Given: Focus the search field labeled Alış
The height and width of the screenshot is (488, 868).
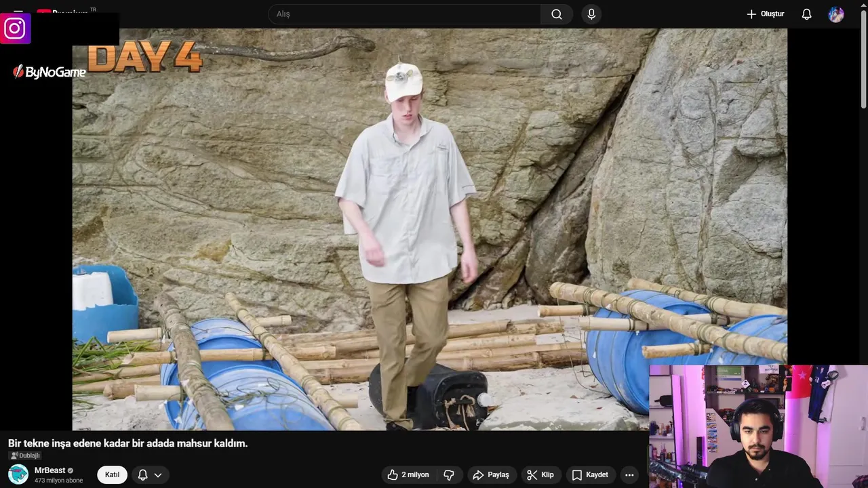Looking at the screenshot, I should pos(405,14).
